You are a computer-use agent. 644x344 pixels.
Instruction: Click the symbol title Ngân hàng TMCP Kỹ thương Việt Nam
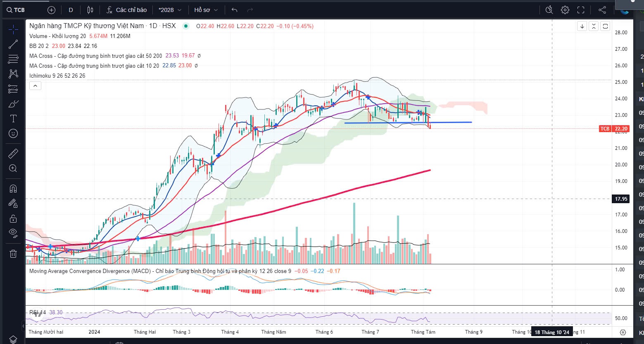tap(86, 26)
